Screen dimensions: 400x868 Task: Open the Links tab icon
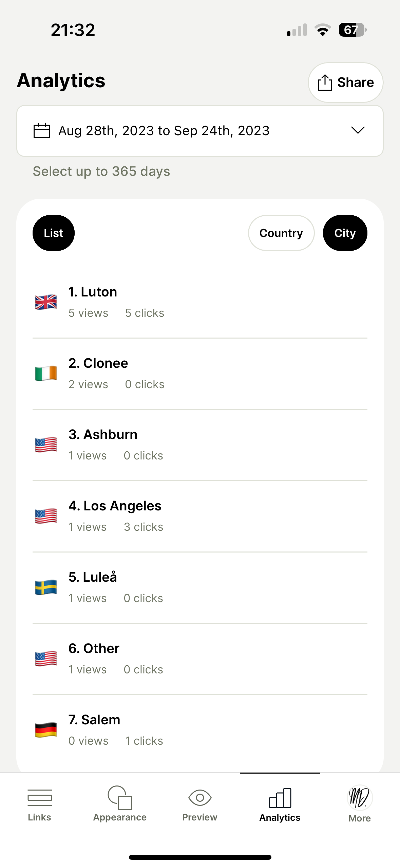pyautogui.click(x=40, y=797)
